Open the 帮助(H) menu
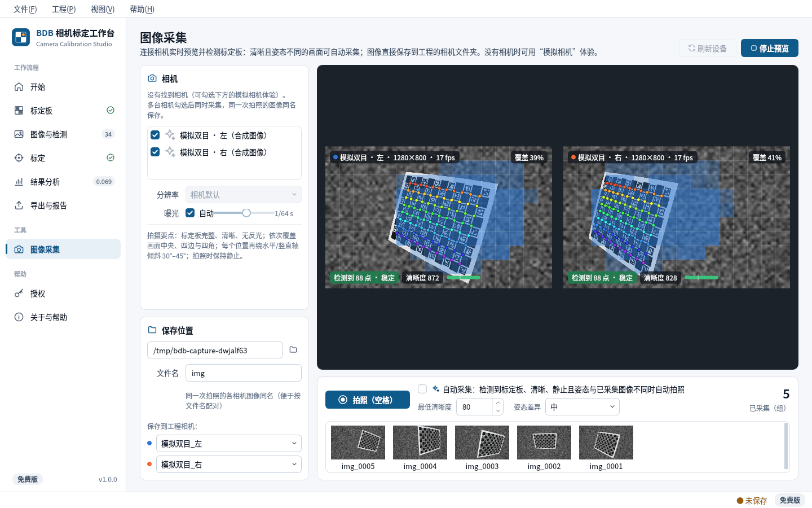This screenshot has width=812, height=508. 142,9
